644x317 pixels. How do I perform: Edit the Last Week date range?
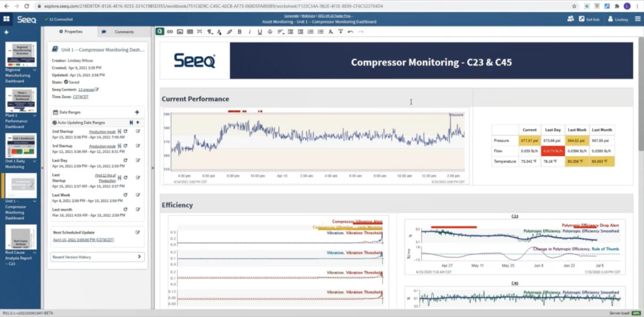138,195
